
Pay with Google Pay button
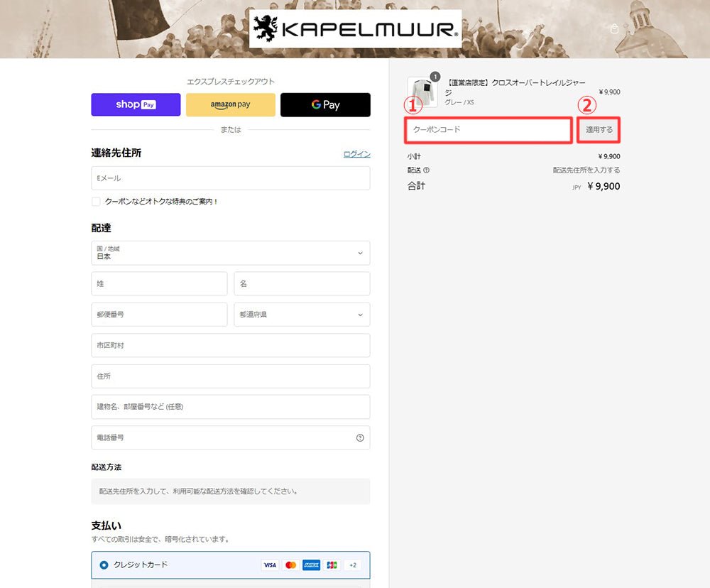325,104
